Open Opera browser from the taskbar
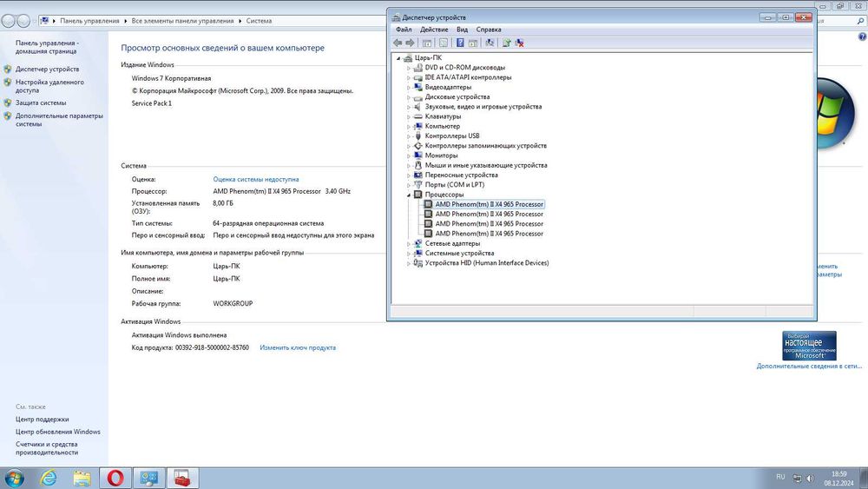The image size is (868, 489). coord(115,478)
